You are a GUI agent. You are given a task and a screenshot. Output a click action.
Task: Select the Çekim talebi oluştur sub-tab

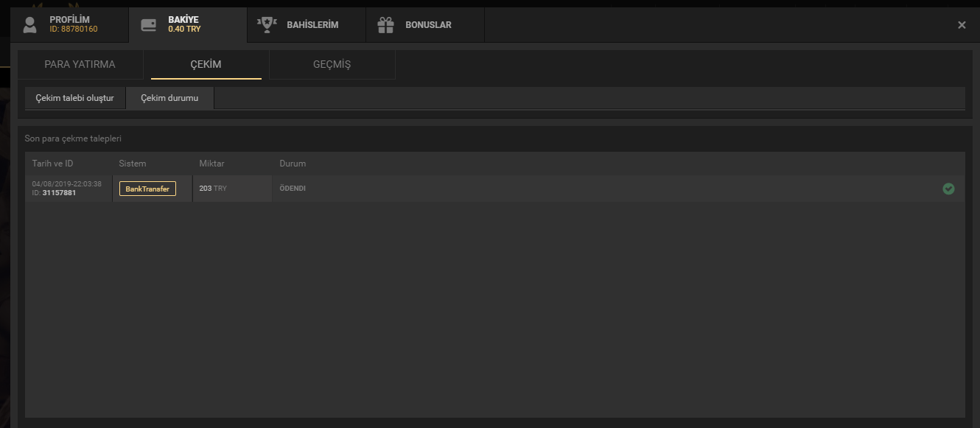click(74, 98)
